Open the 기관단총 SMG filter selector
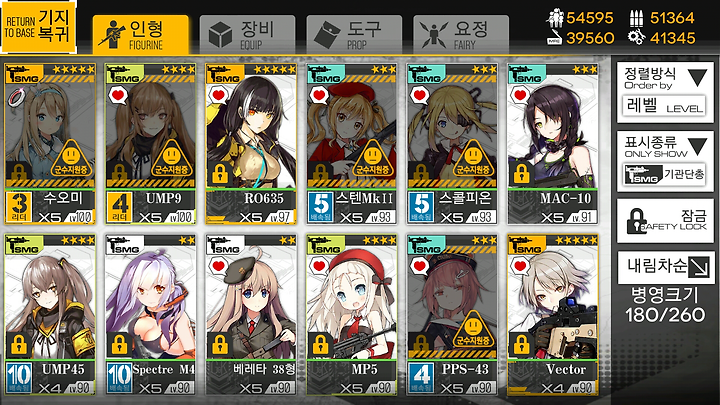 click(664, 174)
